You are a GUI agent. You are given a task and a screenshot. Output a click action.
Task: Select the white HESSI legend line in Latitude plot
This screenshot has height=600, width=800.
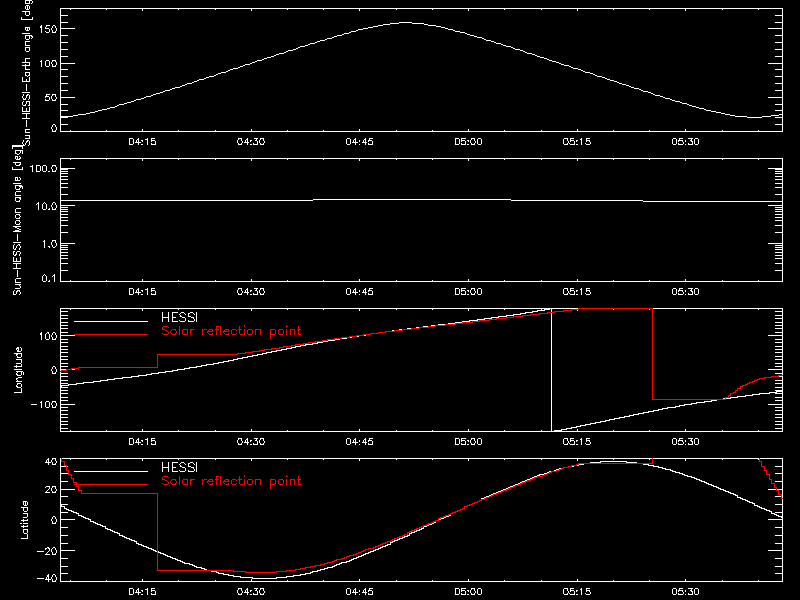111,471
